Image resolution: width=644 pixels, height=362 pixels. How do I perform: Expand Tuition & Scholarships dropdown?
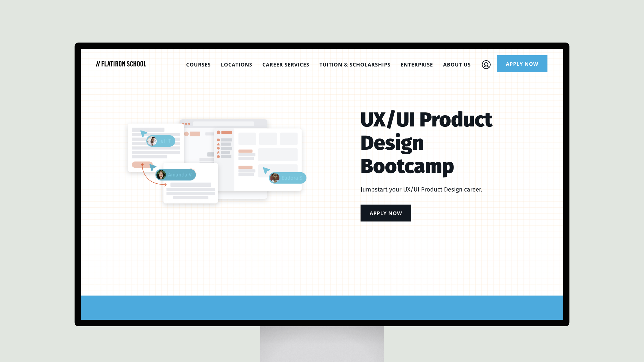tap(355, 65)
